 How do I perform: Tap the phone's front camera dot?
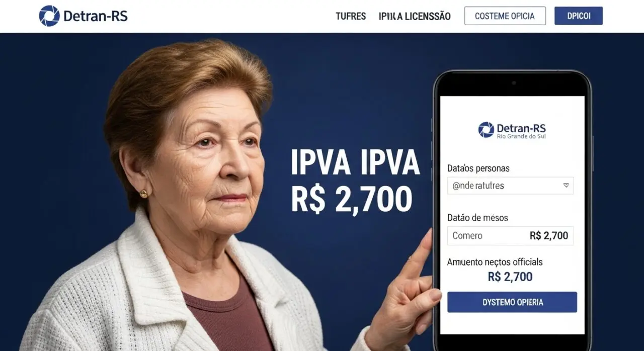(513, 82)
